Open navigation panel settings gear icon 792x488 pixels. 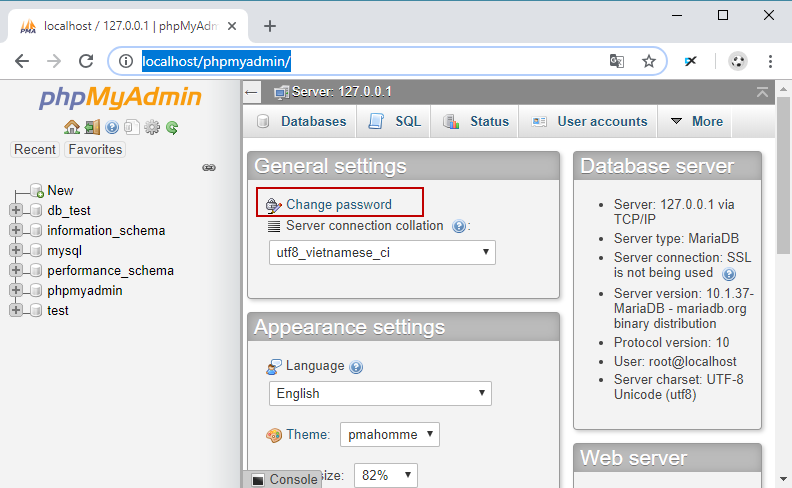tap(152, 127)
